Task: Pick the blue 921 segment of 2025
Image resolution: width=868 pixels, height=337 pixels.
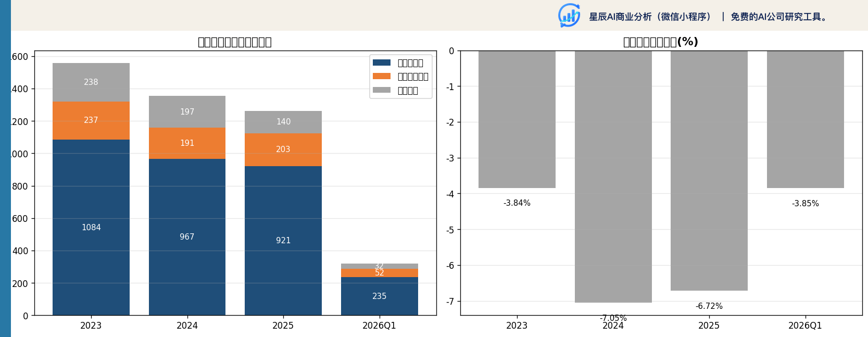Action: tap(283, 241)
